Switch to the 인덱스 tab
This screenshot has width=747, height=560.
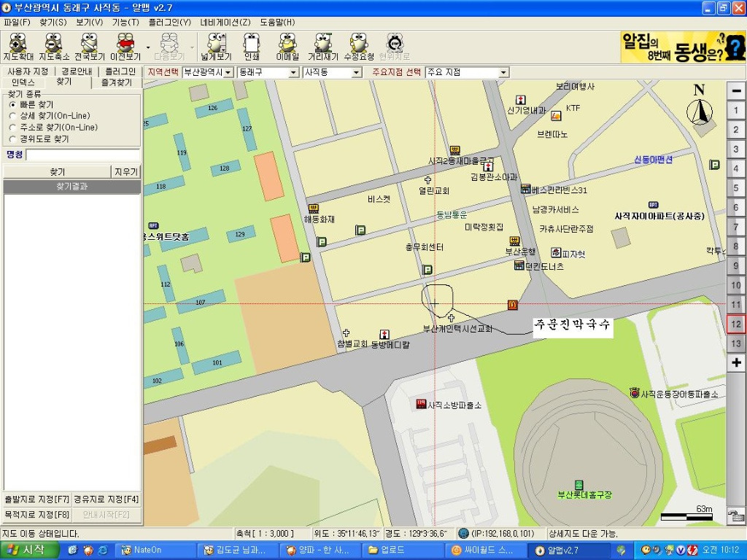tap(23, 82)
